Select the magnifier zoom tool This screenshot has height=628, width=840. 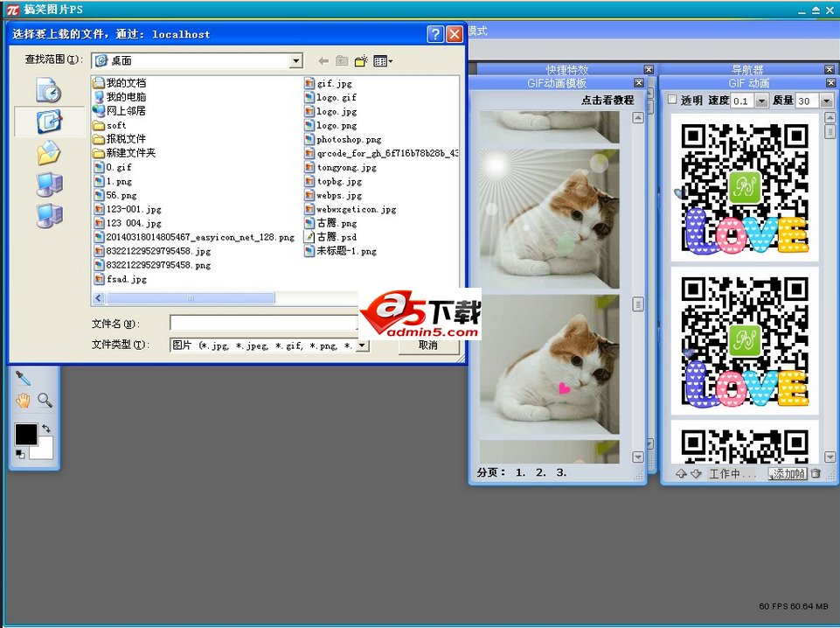tap(45, 401)
